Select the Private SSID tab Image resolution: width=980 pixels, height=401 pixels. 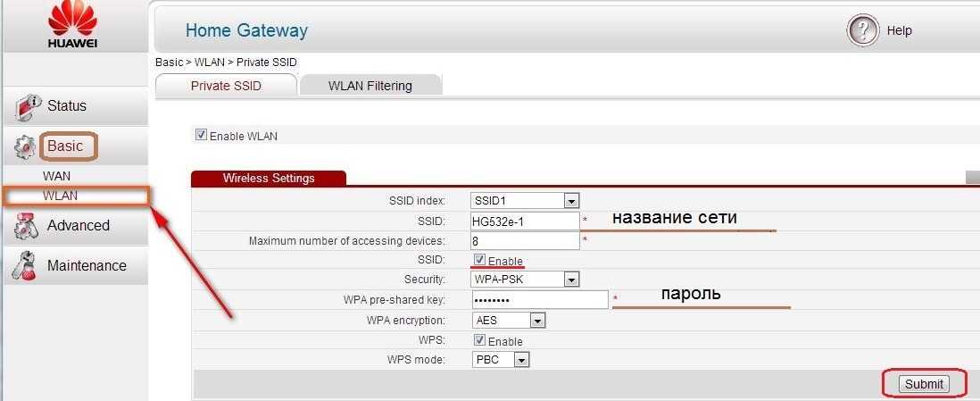point(226,86)
